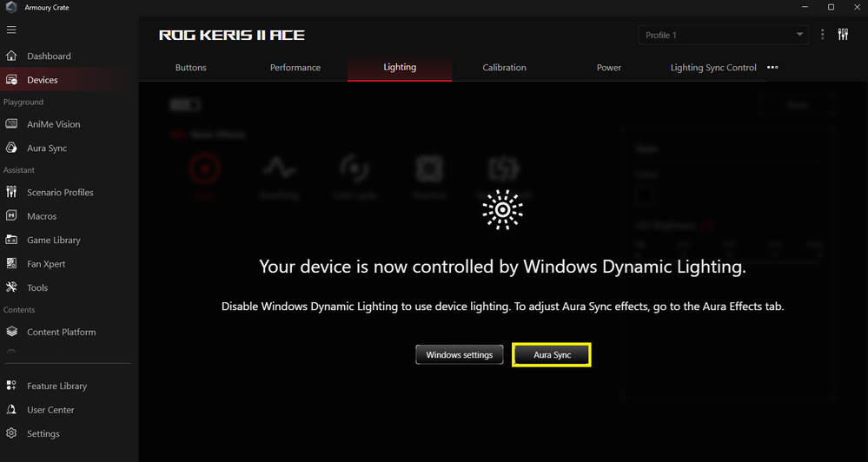Click the Scenario Profiles sliders icon
Screen dimensions: 868x462
(x=11, y=192)
